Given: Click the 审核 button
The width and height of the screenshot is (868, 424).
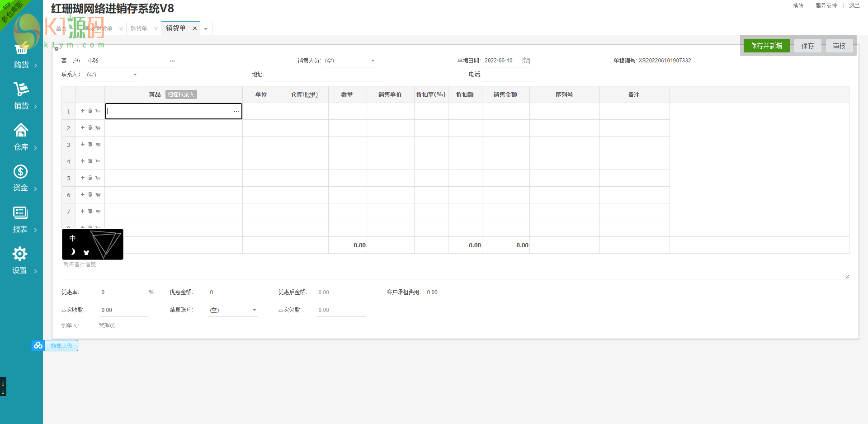Looking at the screenshot, I should [x=839, y=46].
